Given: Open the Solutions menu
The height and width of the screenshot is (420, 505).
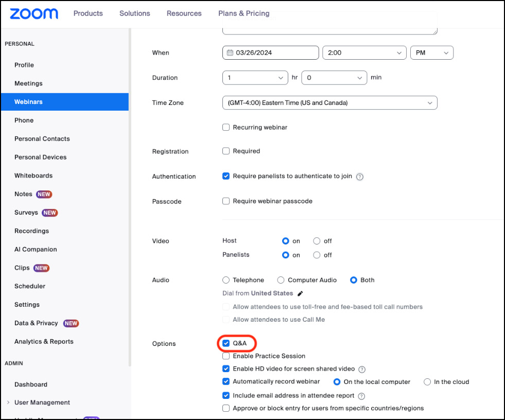Looking at the screenshot, I should [x=135, y=13].
